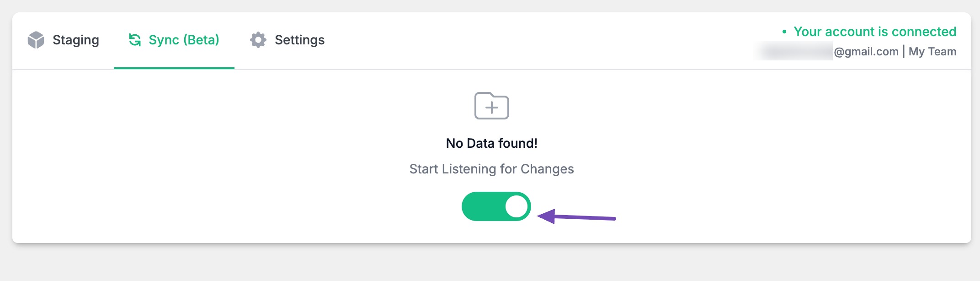Click the blurred email username area
This screenshot has height=281, width=980.
coord(795,51)
